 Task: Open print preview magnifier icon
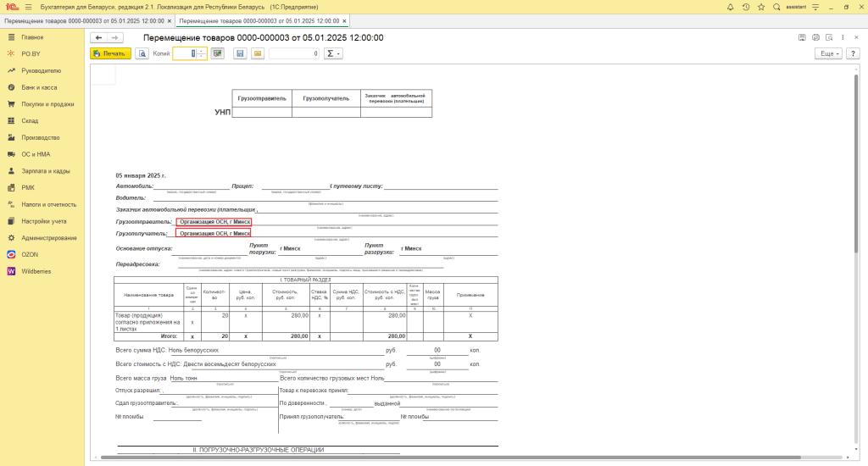click(142, 53)
